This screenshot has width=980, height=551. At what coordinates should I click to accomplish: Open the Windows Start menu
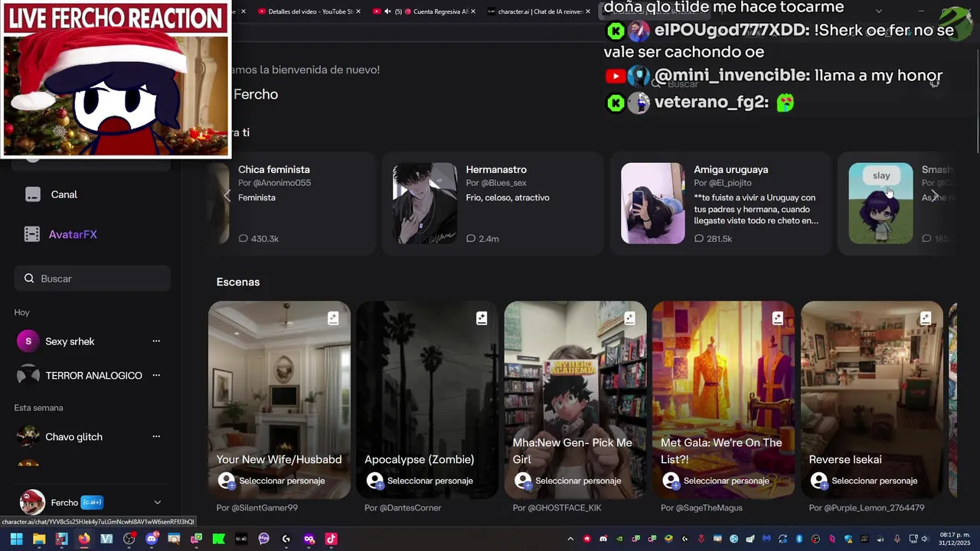16,539
